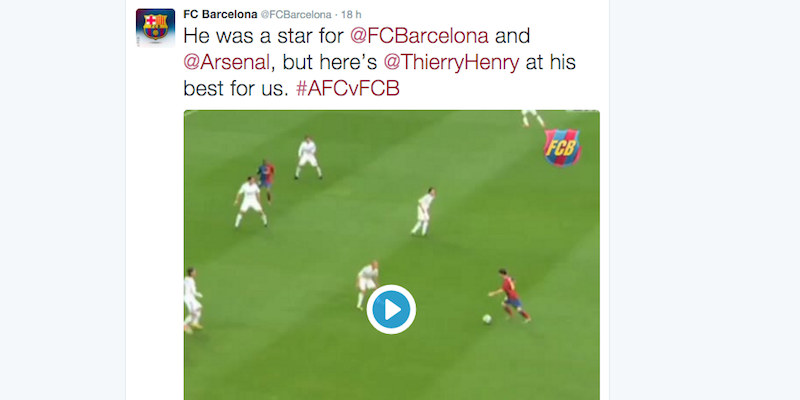Viewport: 800px width, 400px height.
Task: Select the Barcelona player between two defenders
Action: click(266, 180)
